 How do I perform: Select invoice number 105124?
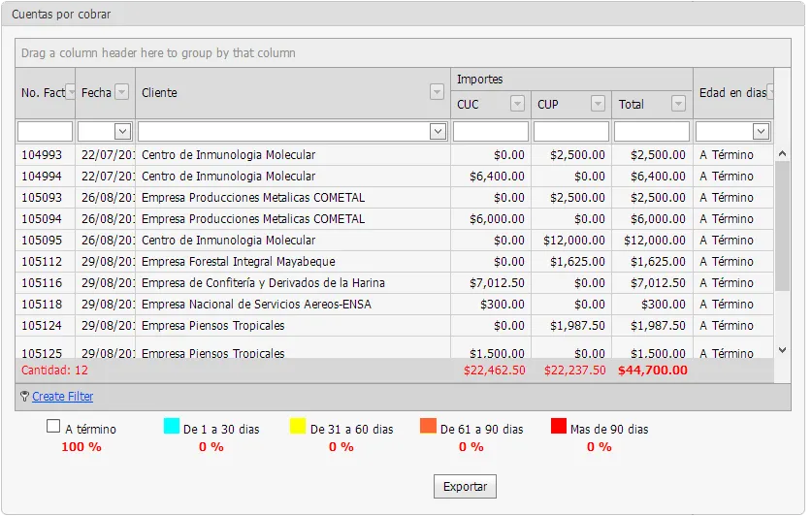point(42,326)
